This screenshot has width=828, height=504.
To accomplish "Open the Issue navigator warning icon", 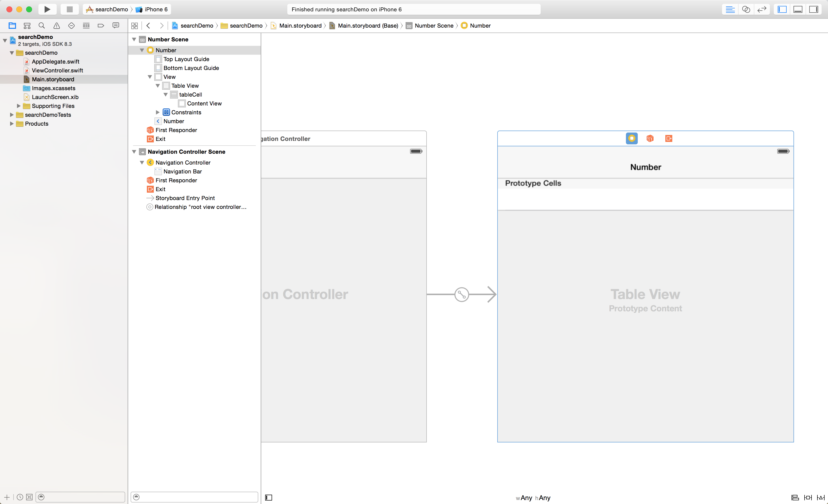I will 56,26.
